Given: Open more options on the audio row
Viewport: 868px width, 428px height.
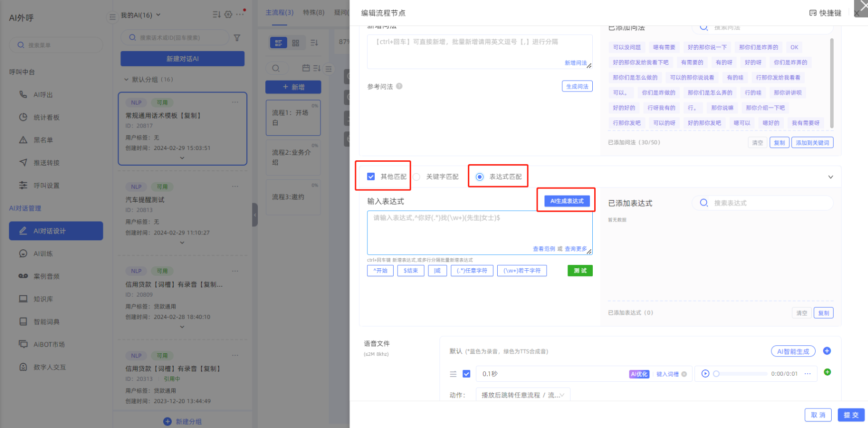Looking at the screenshot, I should (x=807, y=374).
